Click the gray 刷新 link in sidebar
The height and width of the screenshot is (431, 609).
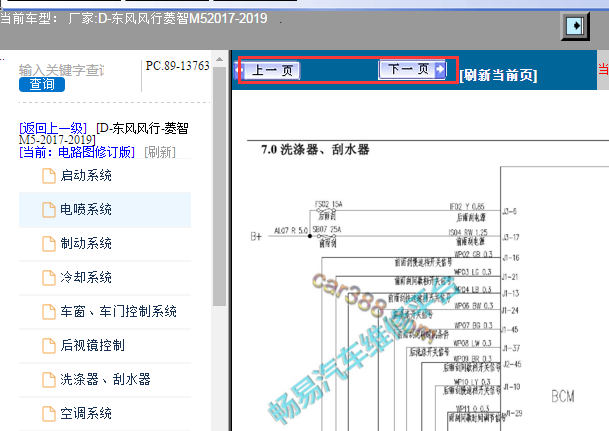[160, 152]
